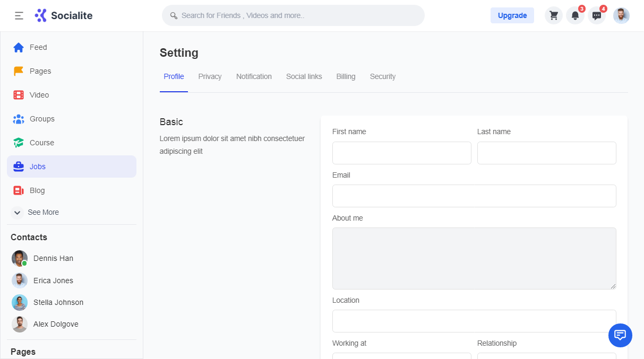Click the Upgrade button
Image resolution: width=644 pixels, height=359 pixels.
coord(512,15)
